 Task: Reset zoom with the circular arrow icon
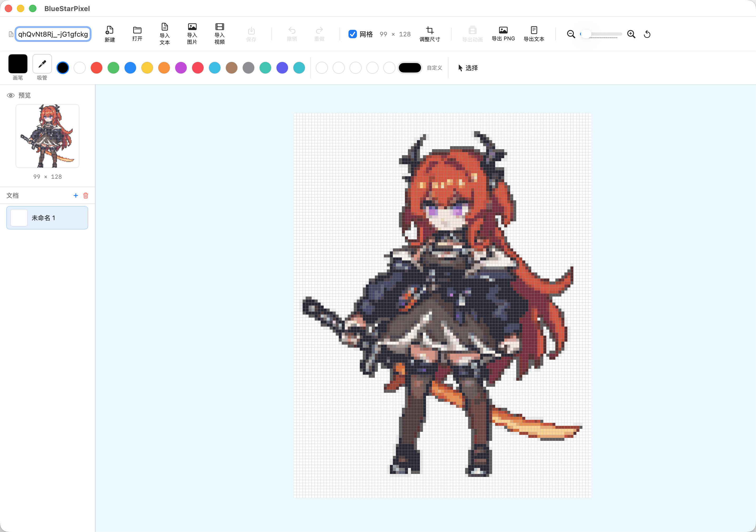[647, 34]
